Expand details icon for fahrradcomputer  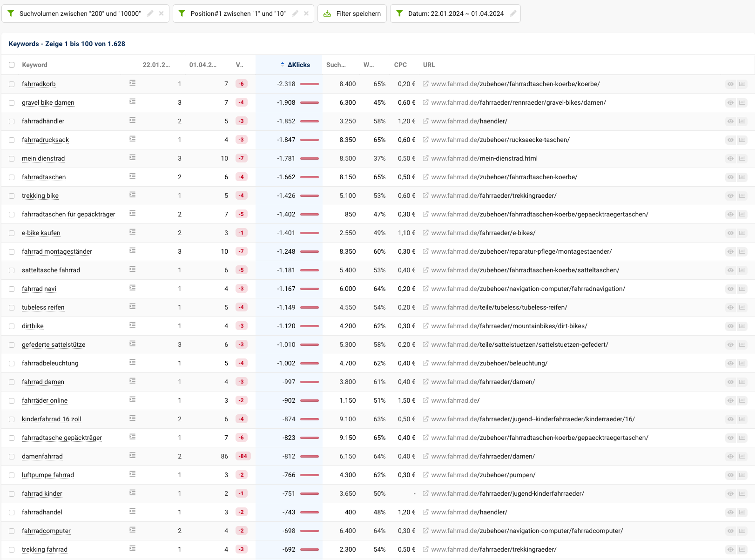point(133,530)
